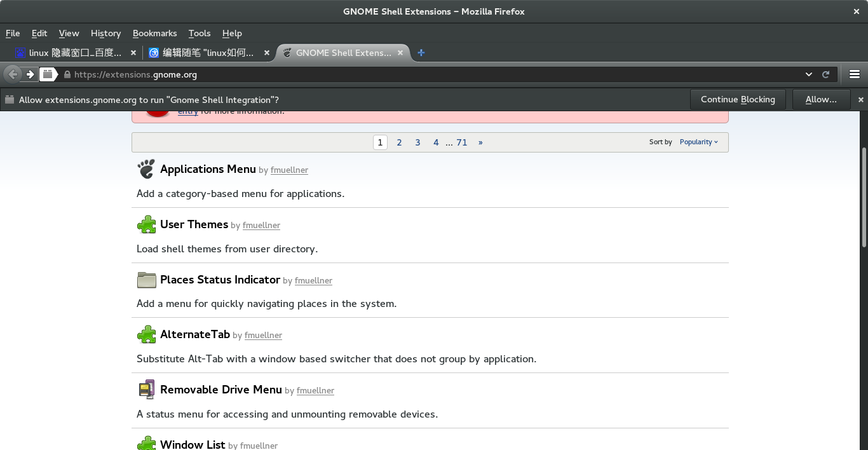868x450 pixels.
Task: Open fmuellner link for Places Status Indicator
Action: click(x=313, y=280)
